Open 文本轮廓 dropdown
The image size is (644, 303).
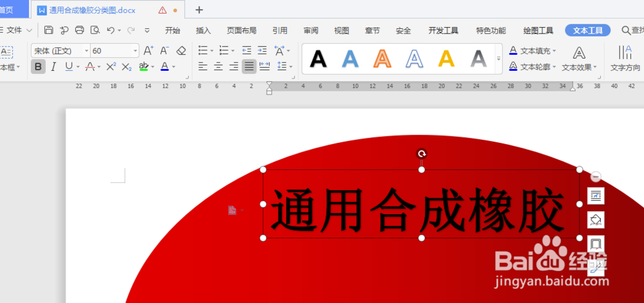click(x=554, y=66)
